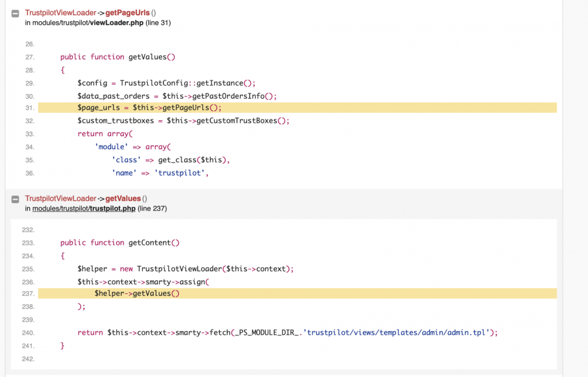Click line number 240
Viewport: 588px width, 377px height.
point(30,332)
